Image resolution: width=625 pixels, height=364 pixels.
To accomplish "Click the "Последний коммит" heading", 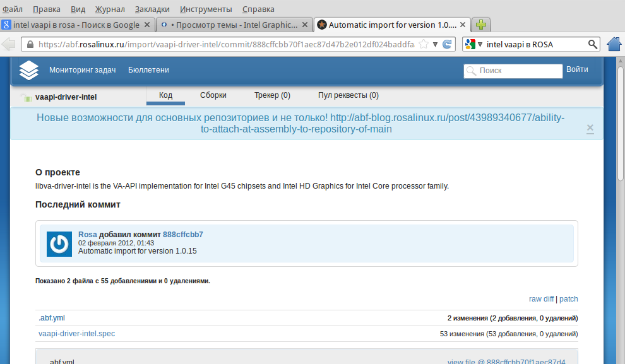I will 78,204.
